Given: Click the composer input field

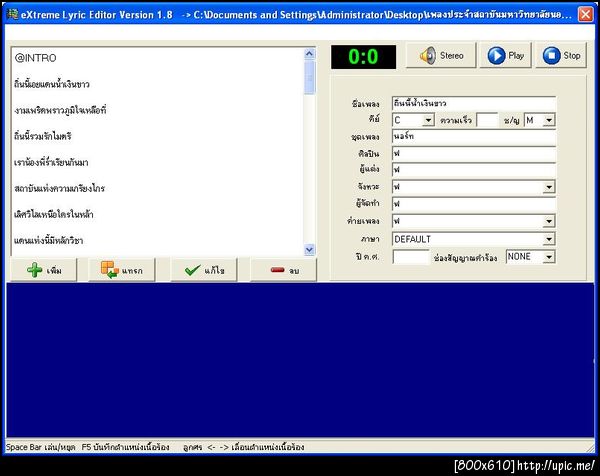Looking at the screenshot, I should point(474,170).
